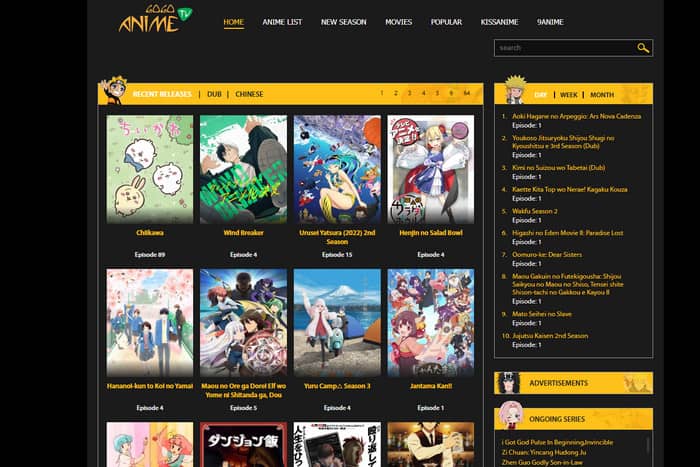Open the Chiikawa poster thumbnail
The height and width of the screenshot is (467, 700).
150,169
